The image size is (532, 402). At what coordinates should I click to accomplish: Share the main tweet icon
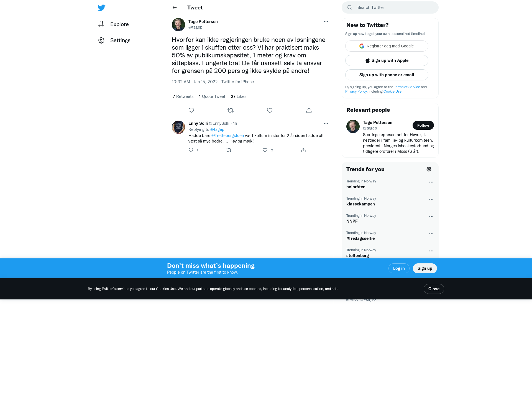pyautogui.click(x=309, y=110)
